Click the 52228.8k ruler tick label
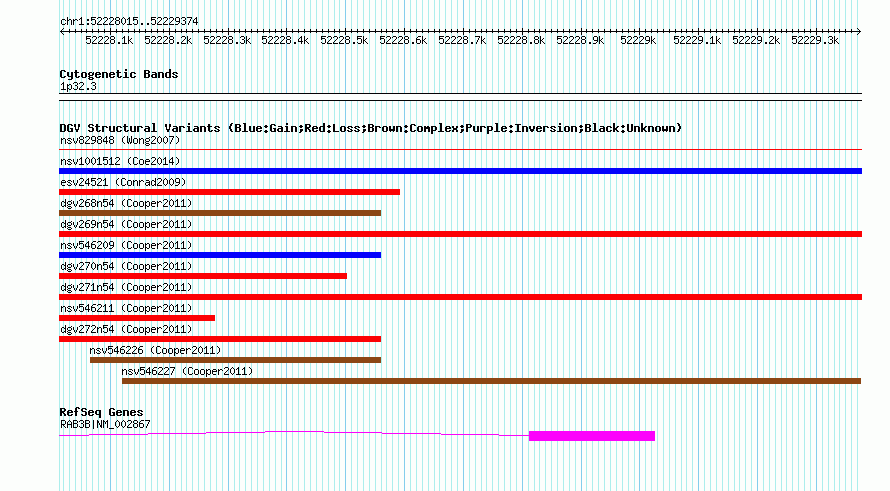890x491 pixels. (x=521, y=41)
